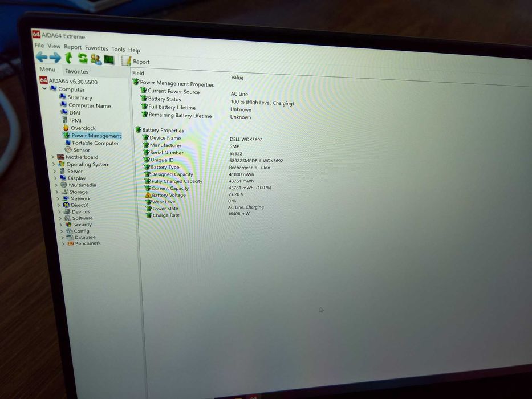Viewport: 532px width, 399px height.
Task: Open the Help menu
Action: click(134, 50)
